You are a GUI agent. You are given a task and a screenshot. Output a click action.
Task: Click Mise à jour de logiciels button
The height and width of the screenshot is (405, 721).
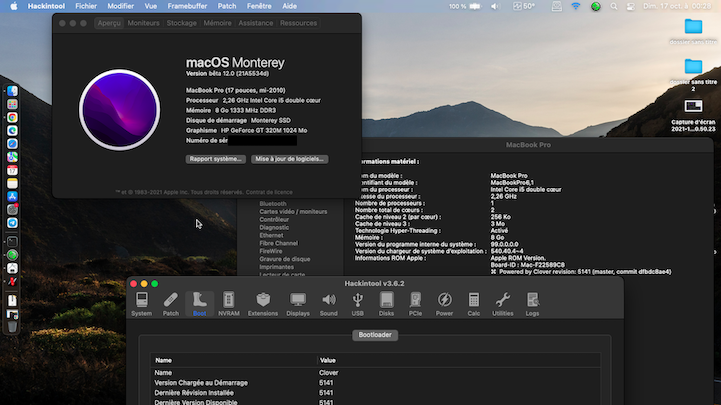point(290,159)
